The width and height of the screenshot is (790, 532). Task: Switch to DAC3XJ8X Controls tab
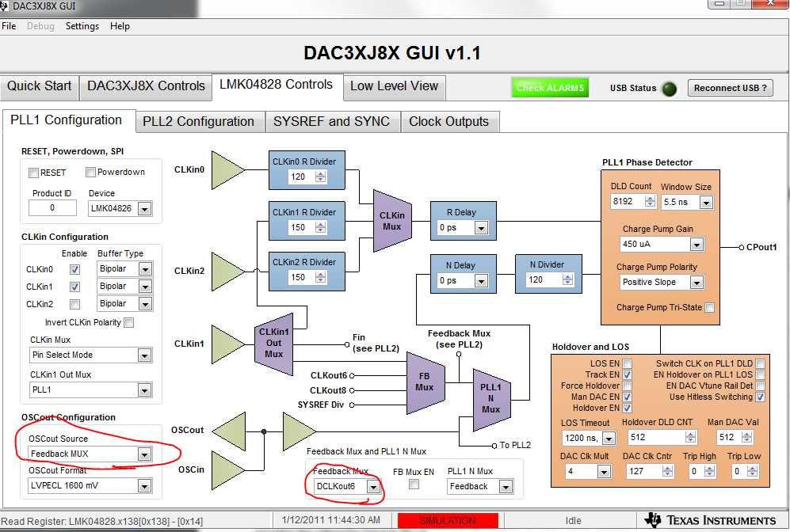pos(146,86)
